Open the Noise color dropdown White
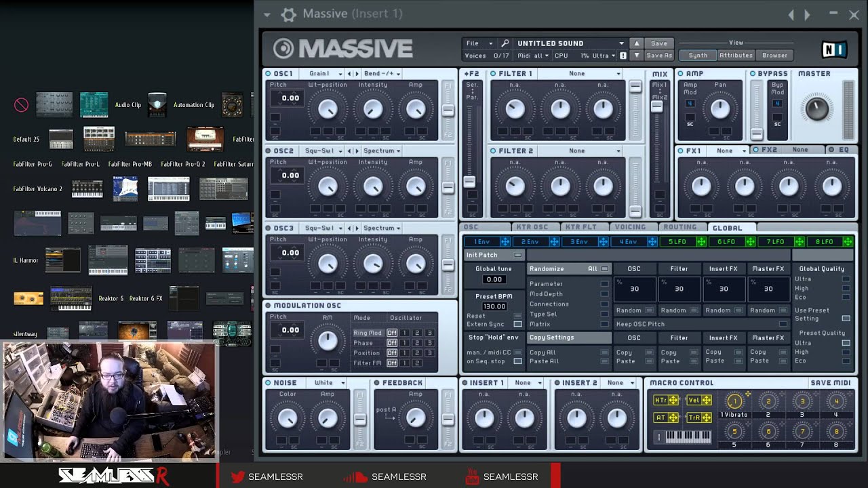Image resolution: width=868 pixels, height=488 pixels. click(x=329, y=383)
